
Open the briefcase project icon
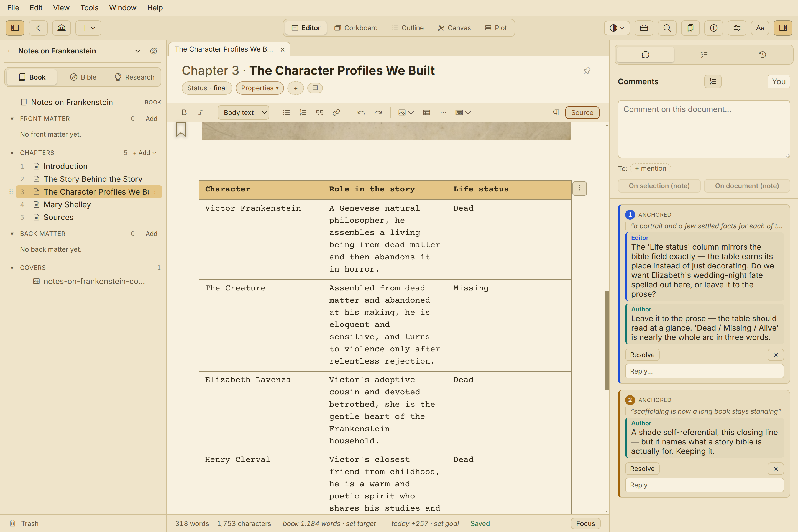[x=644, y=28]
